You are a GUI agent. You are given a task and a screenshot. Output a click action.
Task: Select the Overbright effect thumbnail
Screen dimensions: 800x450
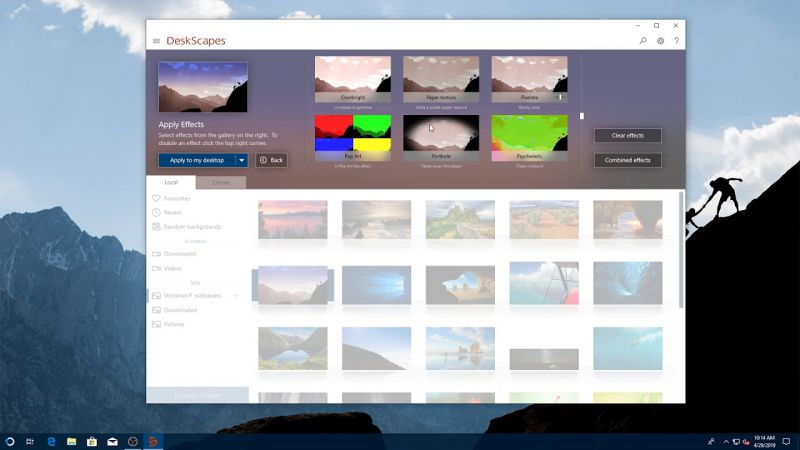point(353,79)
